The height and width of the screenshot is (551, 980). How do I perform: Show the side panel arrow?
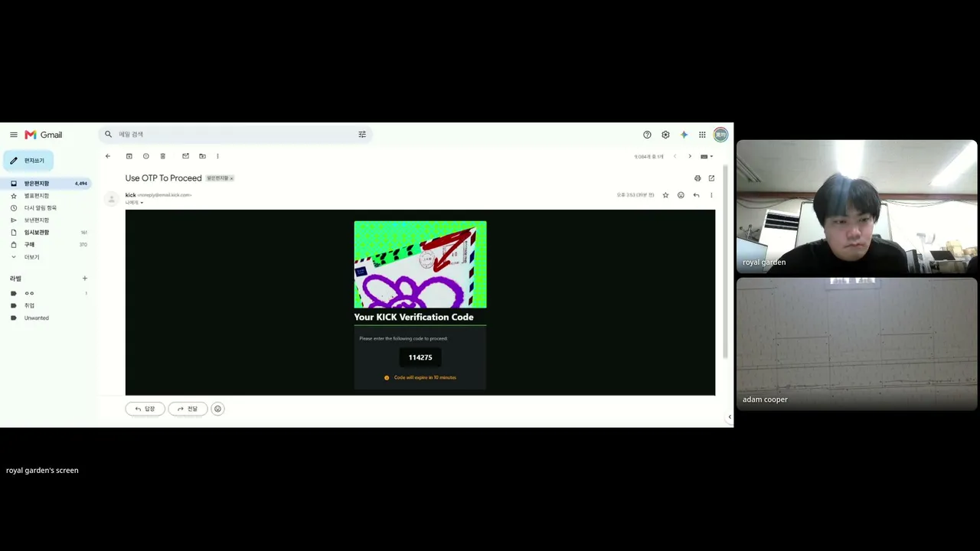(729, 417)
